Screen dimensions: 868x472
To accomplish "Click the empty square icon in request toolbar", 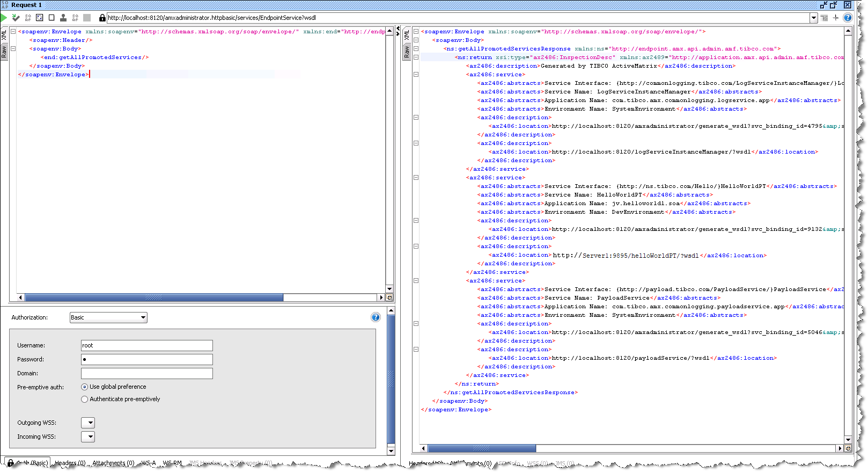I will (x=52, y=18).
